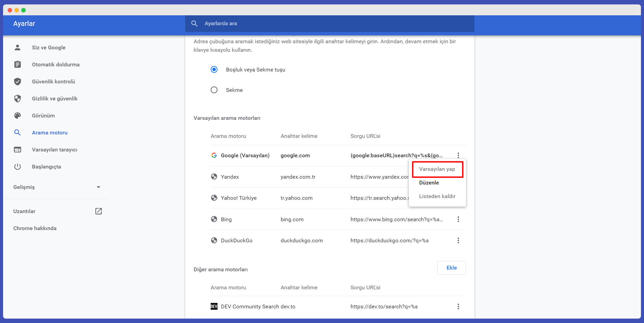The height and width of the screenshot is (323, 644).
Task: Open three-dot menu for DuckDuckGo row
Action: click(458, 240)
